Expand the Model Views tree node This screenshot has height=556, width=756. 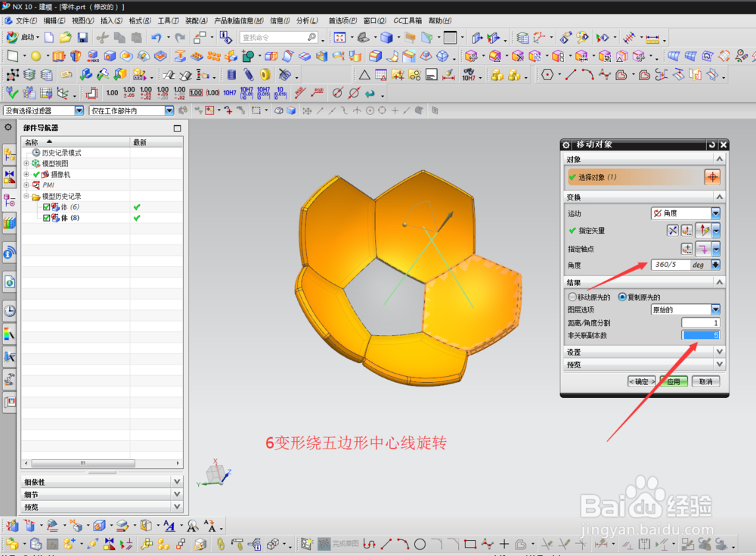[x=26, y=163]
